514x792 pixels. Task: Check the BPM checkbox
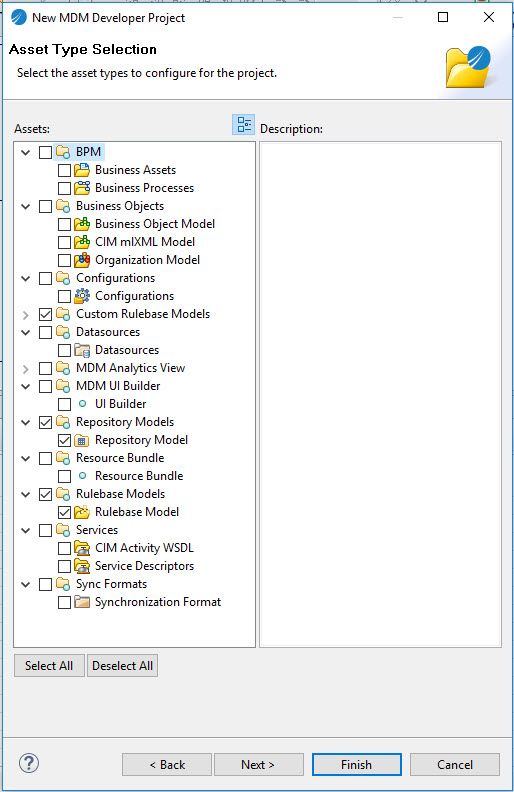click(x=45, y=152)
